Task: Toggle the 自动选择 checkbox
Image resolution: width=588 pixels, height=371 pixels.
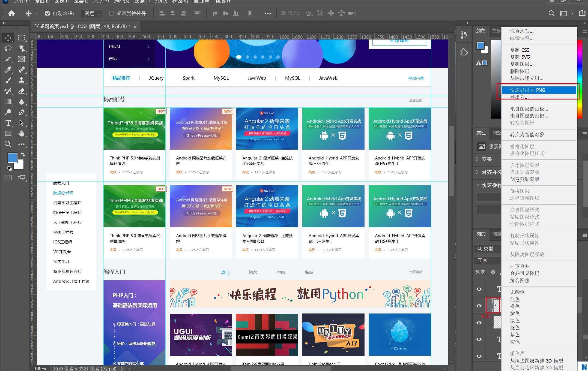Action: coord(47,13)
